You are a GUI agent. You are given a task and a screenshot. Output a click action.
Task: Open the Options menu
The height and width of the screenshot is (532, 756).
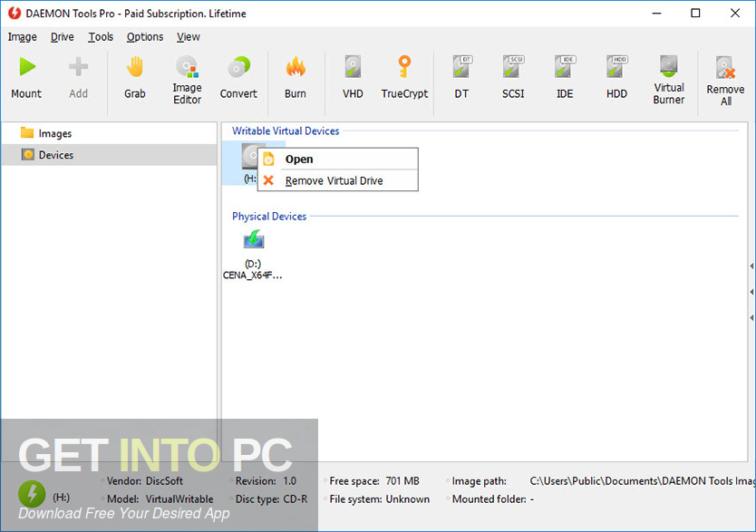pos(145,37)
